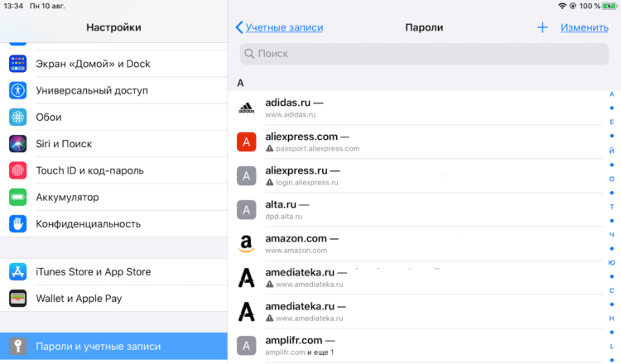This screenshot has width=621, height=364.
Task: Tap the battery status icon
Action: [609, 6]
